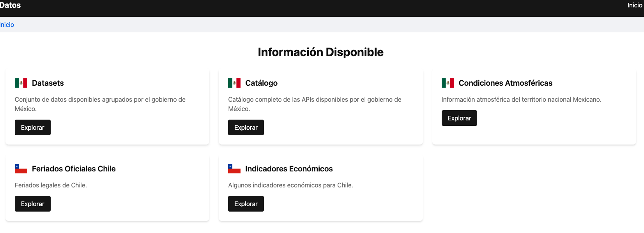
Task: Hit Explorar for Indicadores Económicos
Action: [x=246, y=204]
